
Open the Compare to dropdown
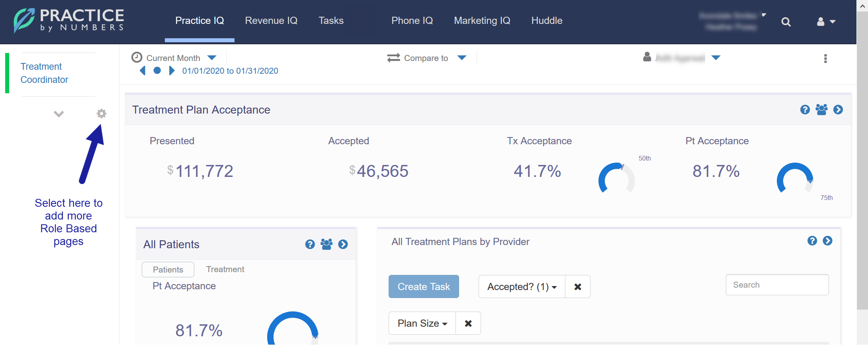coord(461,58)
